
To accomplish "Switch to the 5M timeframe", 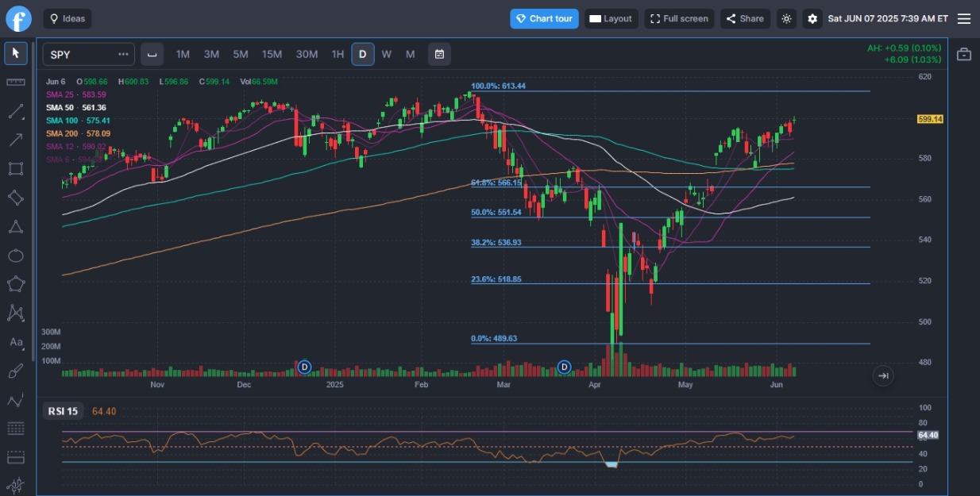I will [241, 54].
